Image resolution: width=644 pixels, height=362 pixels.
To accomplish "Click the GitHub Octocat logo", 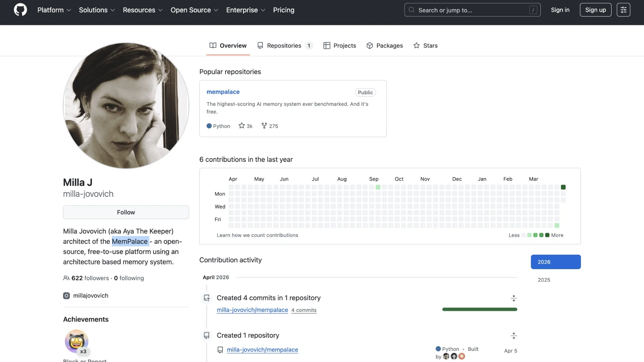I will click(20, 10).
